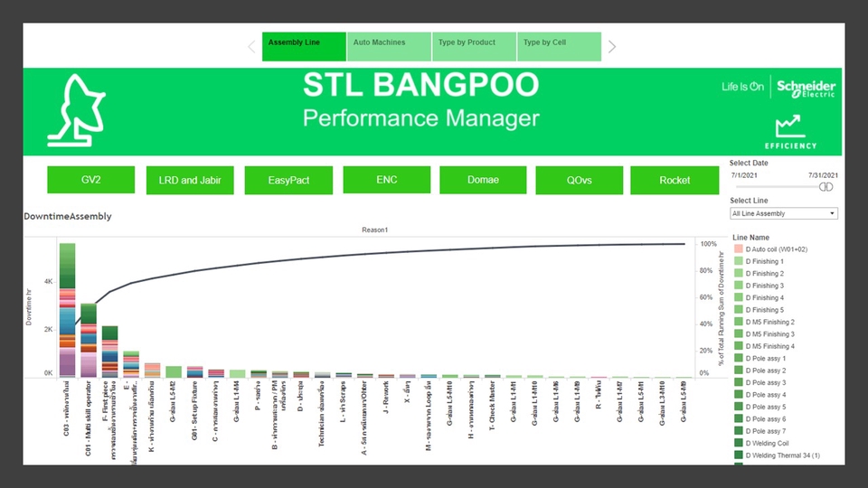
Task: Click D Pole assy 7 legend entry
Action: 760,431
